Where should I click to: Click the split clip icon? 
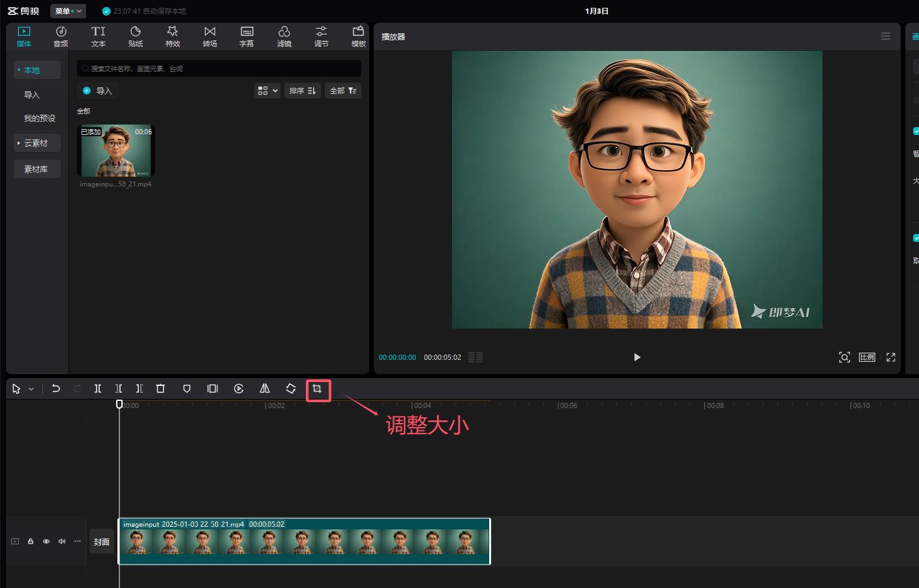[x=97, y=389]
